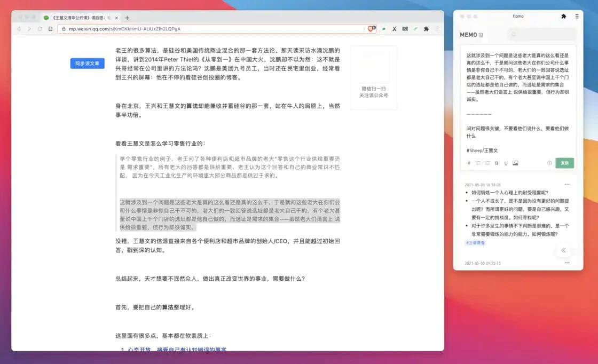Go forward in the browser
The height and width of the screenshot is (364, 598).
pos(29,29)
